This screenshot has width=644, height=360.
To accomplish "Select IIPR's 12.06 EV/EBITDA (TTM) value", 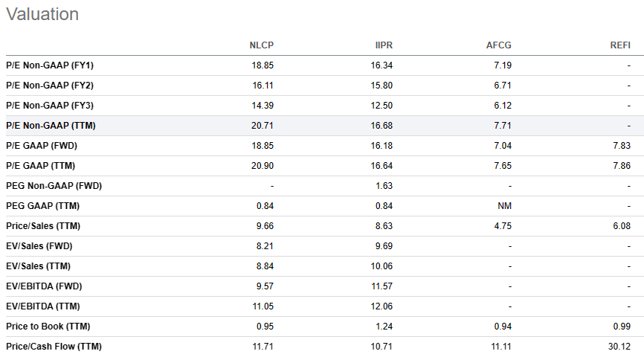I will click(381, 306).
